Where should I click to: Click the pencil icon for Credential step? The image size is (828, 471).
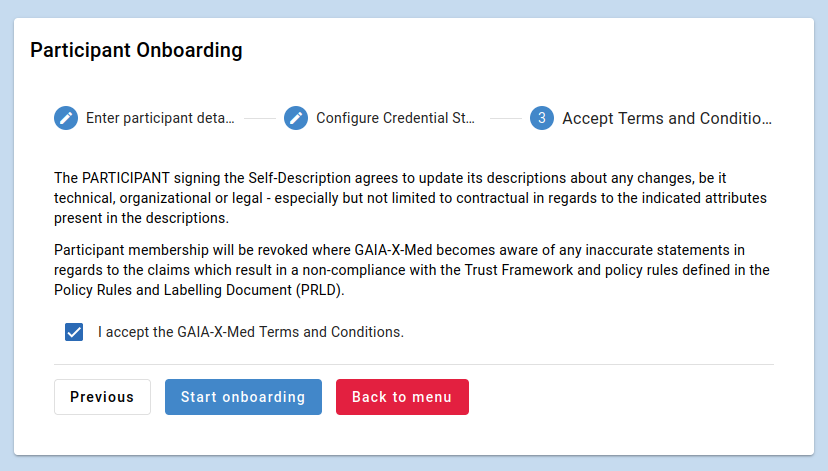[296, 118]
